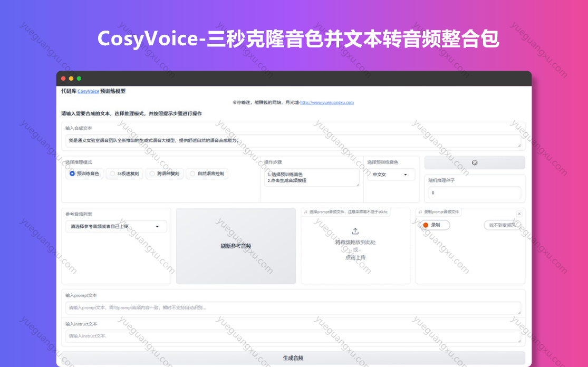Screen dimensions: 588x367
Task: Close the 录制prompt音频文件 panel with the X icon
Action: [519, 214]
